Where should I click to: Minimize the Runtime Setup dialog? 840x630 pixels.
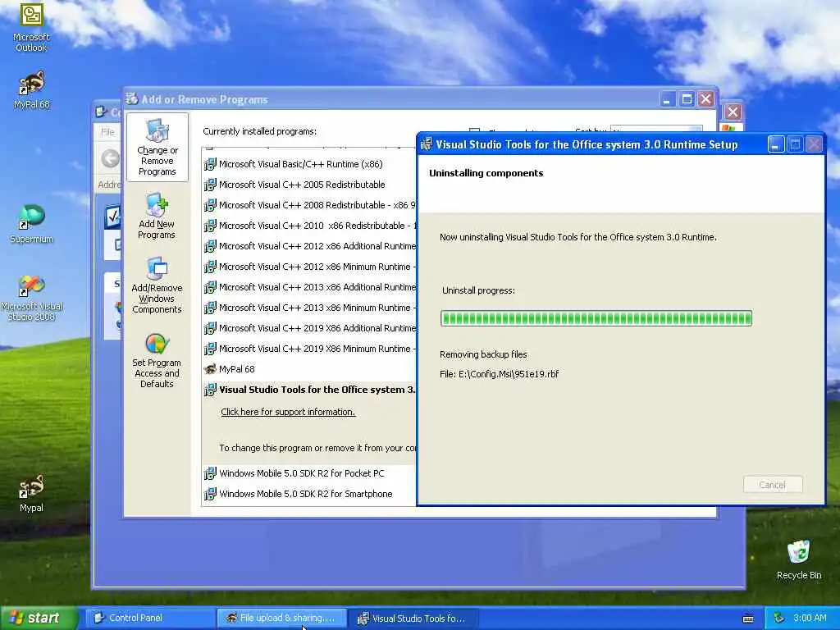click(x=776, y=144)
